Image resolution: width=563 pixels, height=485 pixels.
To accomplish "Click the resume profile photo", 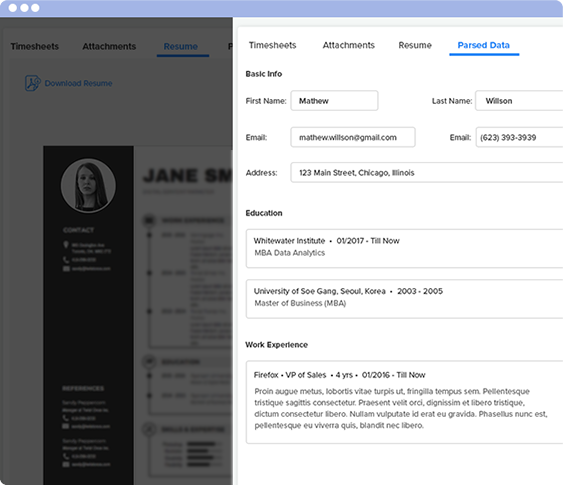I will click(88, 186).
